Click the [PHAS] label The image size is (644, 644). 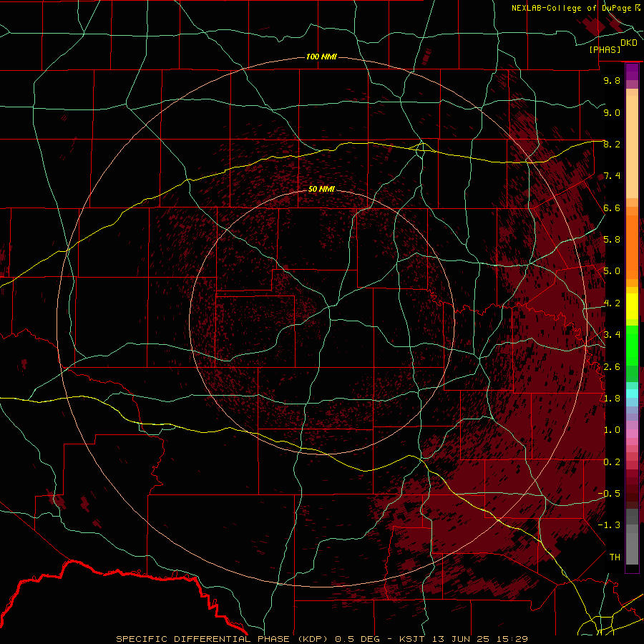click(605, 49)
